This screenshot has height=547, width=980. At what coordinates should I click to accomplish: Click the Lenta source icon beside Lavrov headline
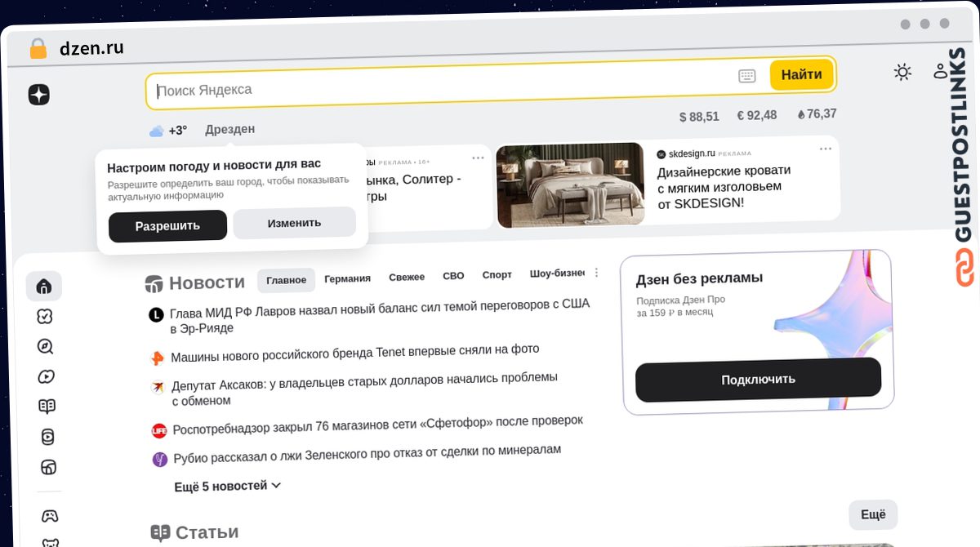[x=156, y=314]
